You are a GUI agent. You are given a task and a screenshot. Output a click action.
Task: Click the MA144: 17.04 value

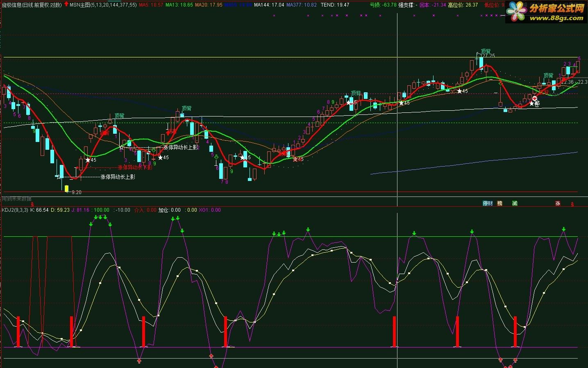(x=269, y=5)
